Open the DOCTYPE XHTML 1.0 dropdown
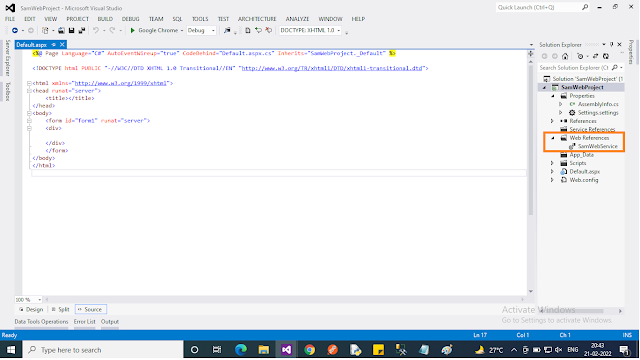 point(310,31)
